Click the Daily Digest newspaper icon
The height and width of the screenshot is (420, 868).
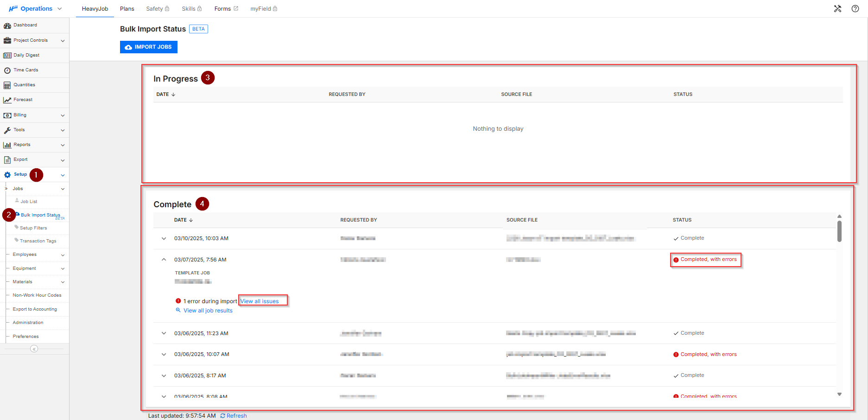7,55
